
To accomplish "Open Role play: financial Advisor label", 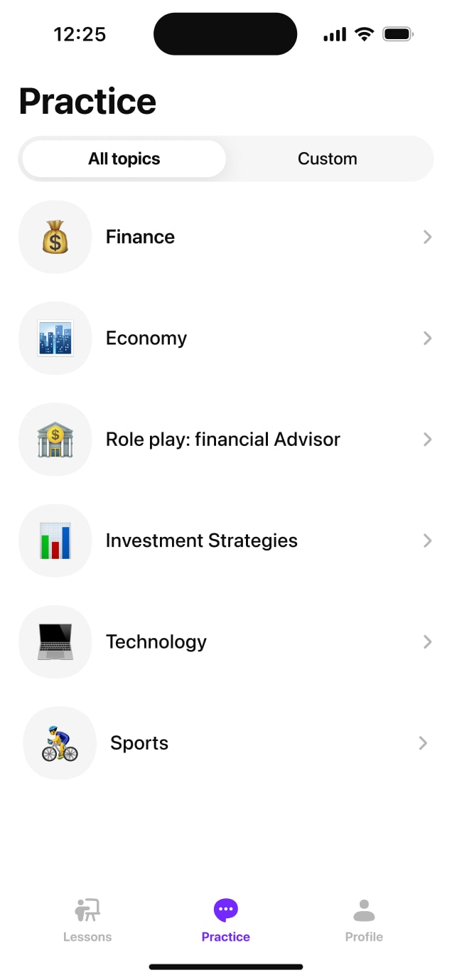I will point(223,440).
